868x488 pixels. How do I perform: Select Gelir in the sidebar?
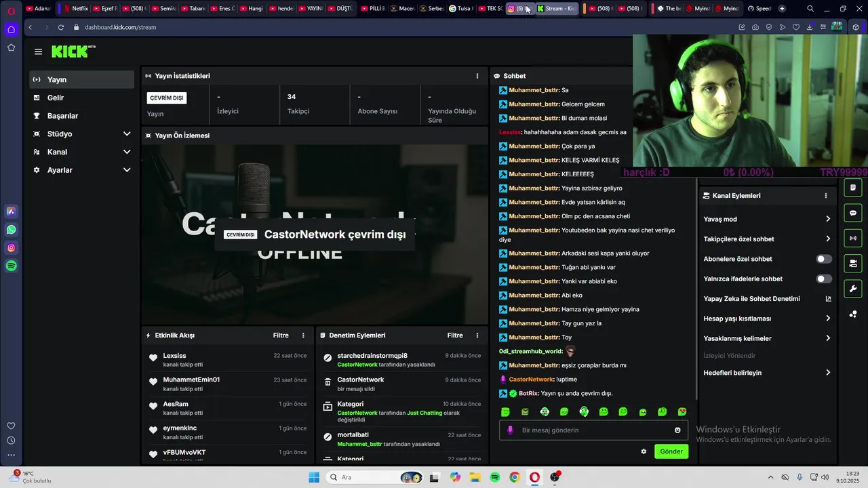(82, 98)
